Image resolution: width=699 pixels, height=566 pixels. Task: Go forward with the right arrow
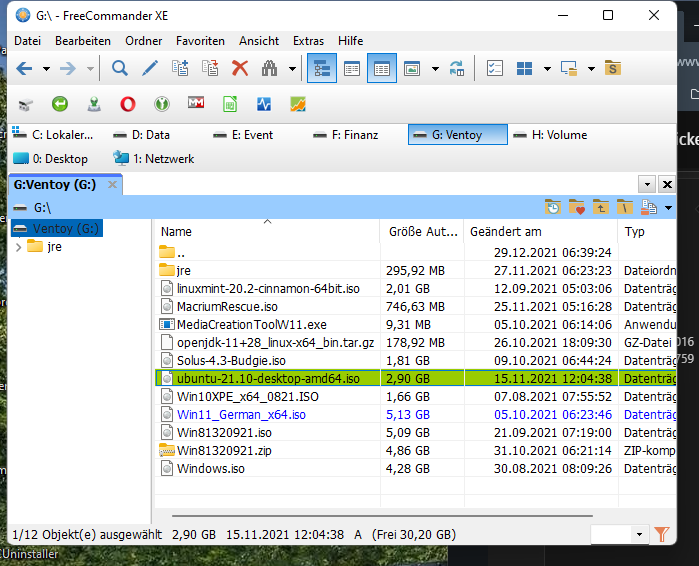tap(68, 69)
